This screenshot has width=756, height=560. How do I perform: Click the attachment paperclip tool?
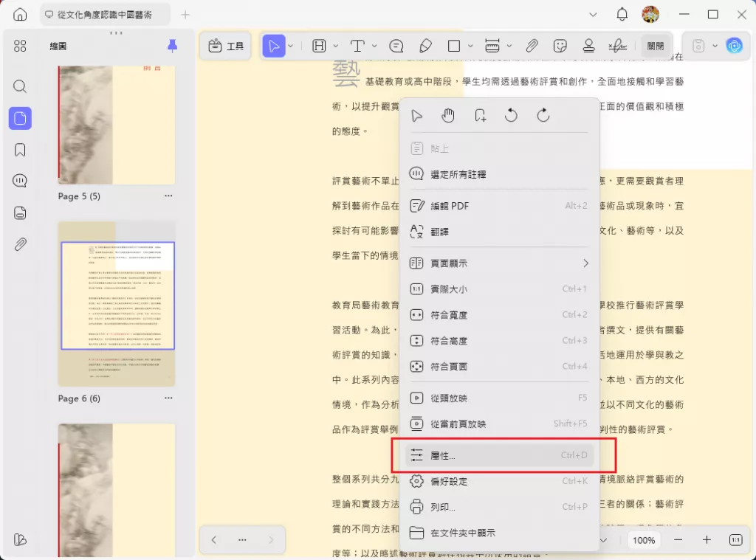(532, 45)
